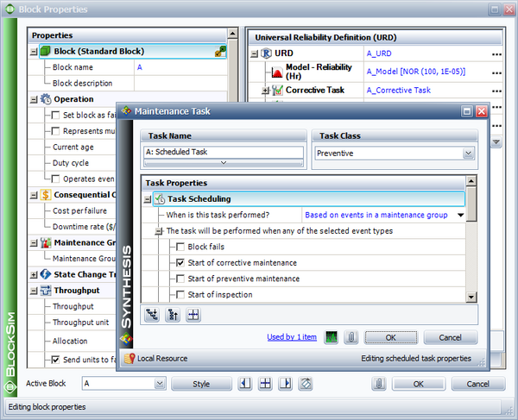Click OK in the Maintenance Task window
The image size is (518, 420).
pos(391,337)
